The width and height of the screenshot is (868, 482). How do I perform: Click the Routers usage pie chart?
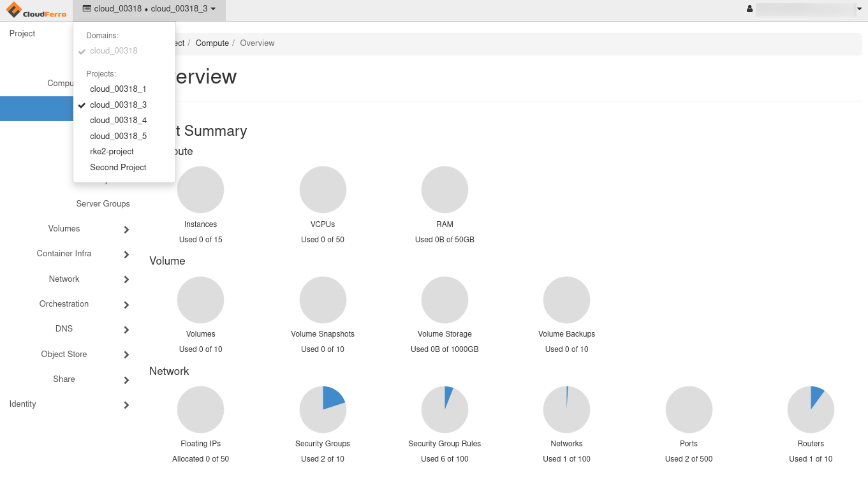click(x=811, y=409)
